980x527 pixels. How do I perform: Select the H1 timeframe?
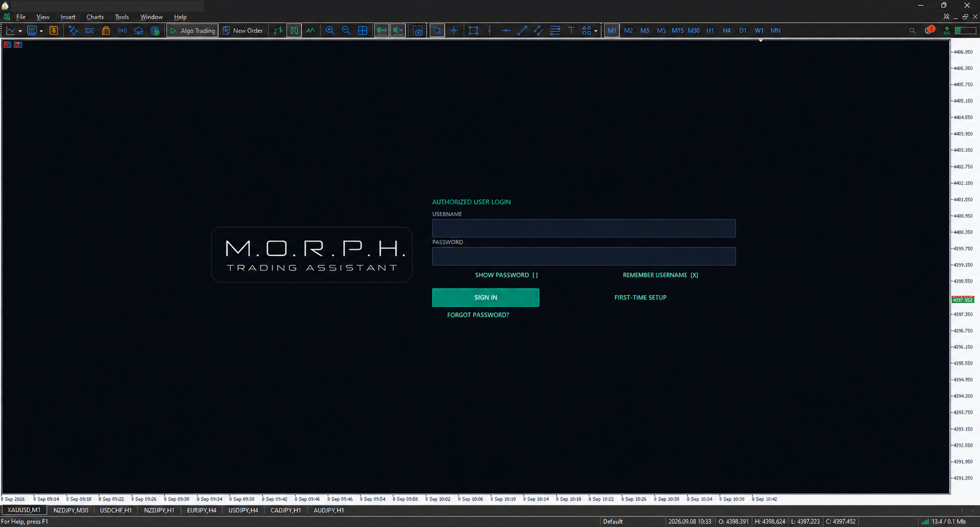point(710,30)
